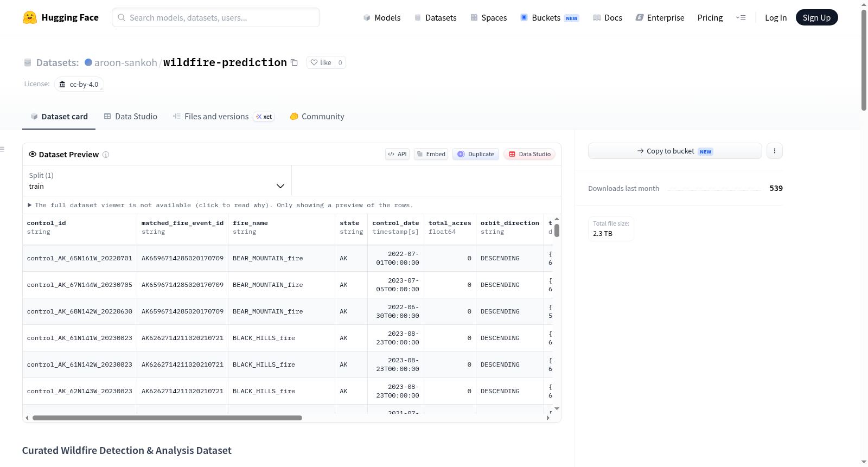
Task: Select cell control_AK_62N143W_20230823
Action: click(80, 391)
